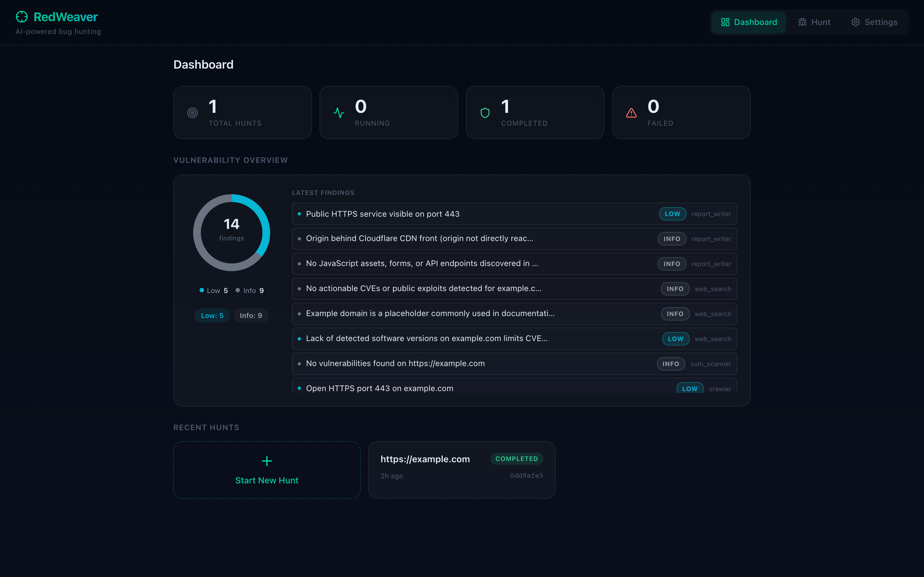Click the RedWeaver crosshair logo icon
Image resolution: width=924 pixels, height=577 pixels.
coord(21,17)
